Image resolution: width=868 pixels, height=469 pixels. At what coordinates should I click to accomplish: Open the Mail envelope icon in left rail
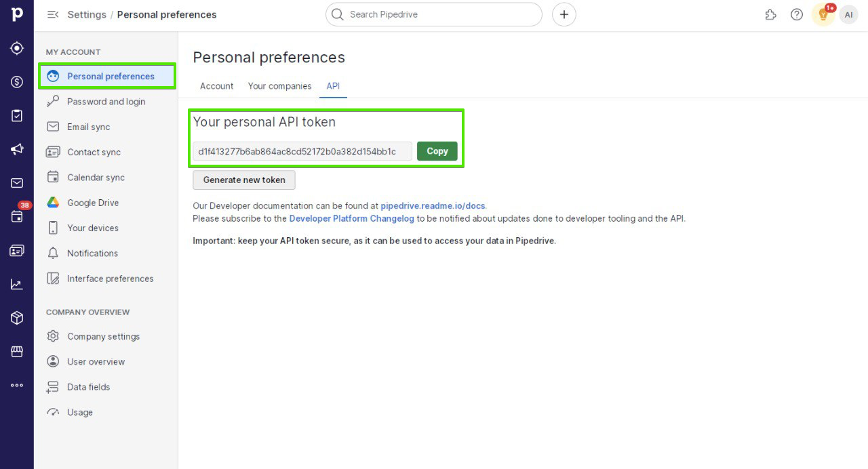[17, 183]
